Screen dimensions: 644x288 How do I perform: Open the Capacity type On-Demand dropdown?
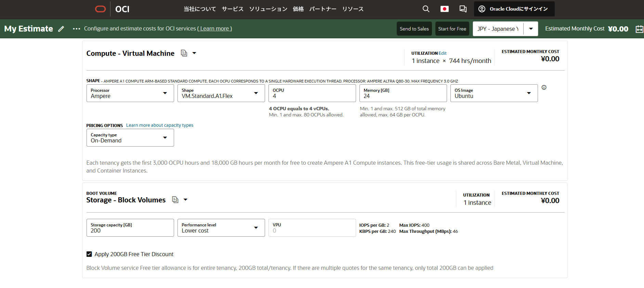click(x=130, y=138)
